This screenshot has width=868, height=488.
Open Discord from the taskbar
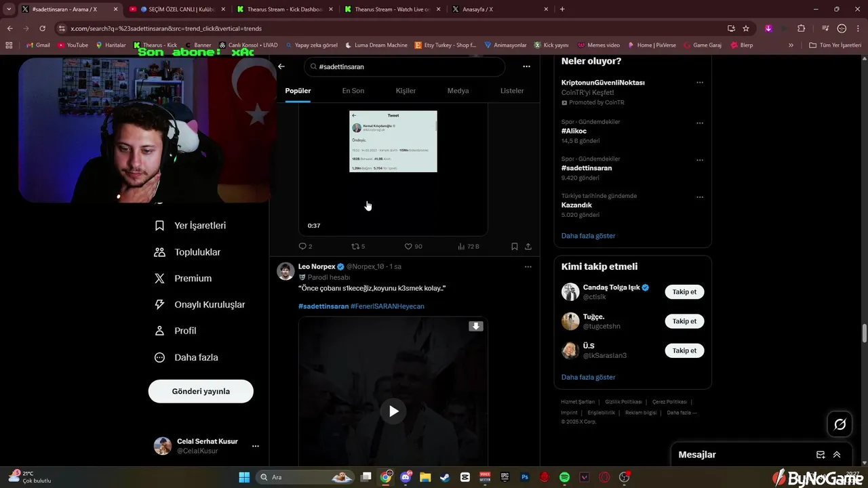point(406,477)
